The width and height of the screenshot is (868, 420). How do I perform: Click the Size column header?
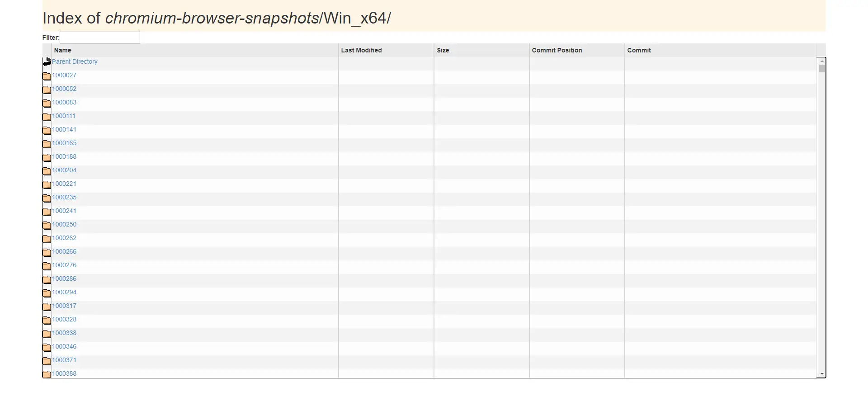click(x=443, y=50)
